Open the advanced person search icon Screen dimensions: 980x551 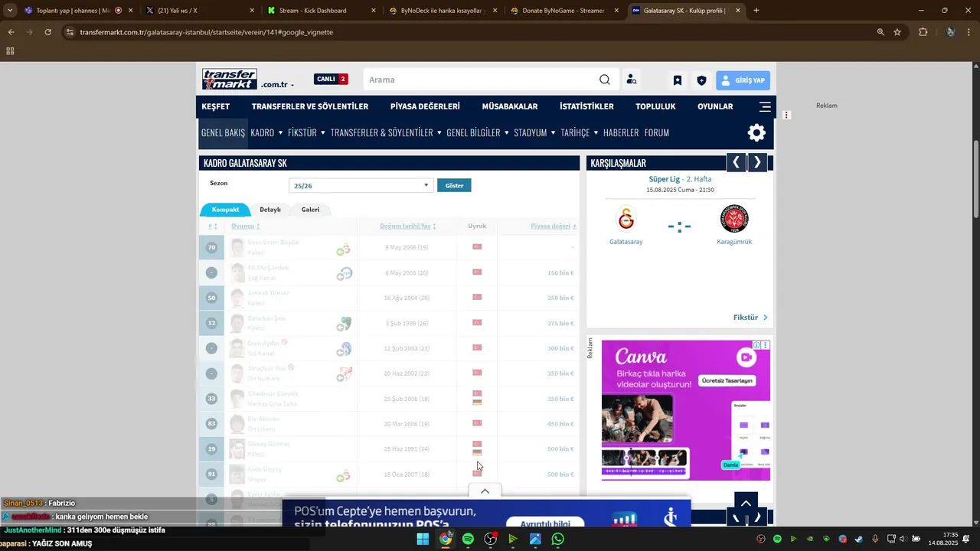click(632, 80)
